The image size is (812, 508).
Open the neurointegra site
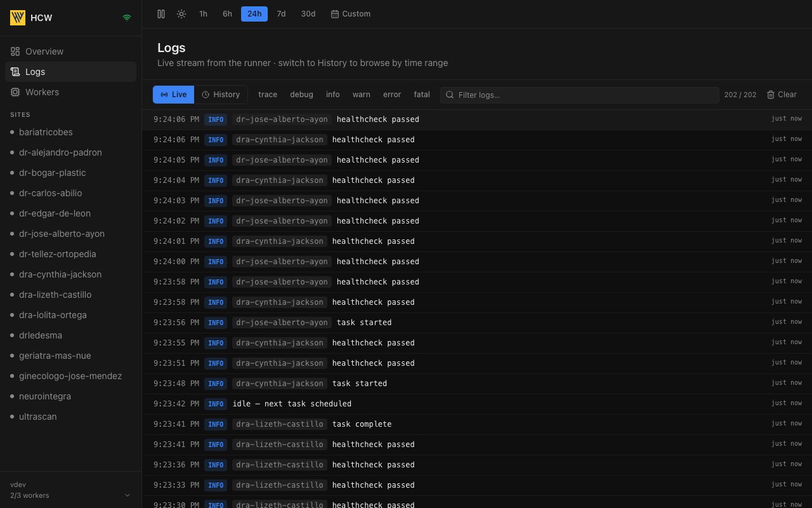(70, 396)
